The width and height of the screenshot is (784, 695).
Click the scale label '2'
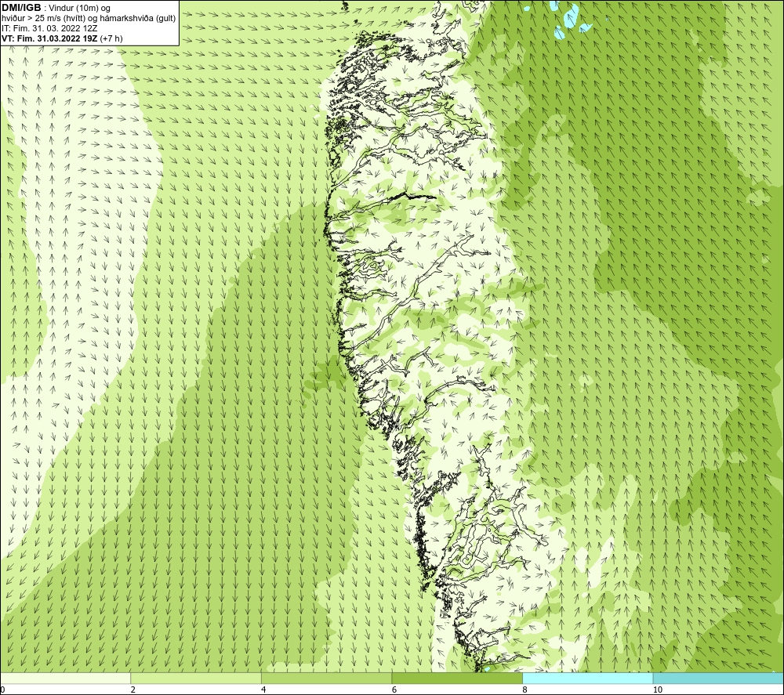click(x=133, y=690)
